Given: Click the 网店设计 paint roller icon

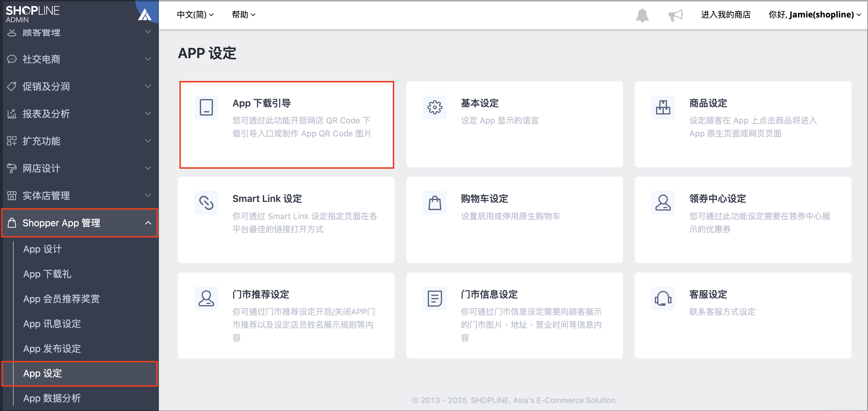Looking at the screenshot, I should 12,168.
